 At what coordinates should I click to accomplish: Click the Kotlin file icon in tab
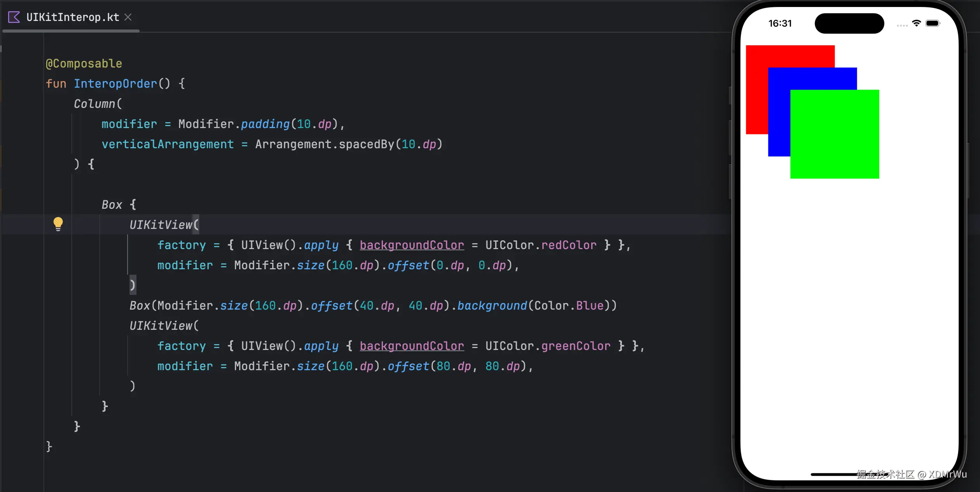(14, 17)
